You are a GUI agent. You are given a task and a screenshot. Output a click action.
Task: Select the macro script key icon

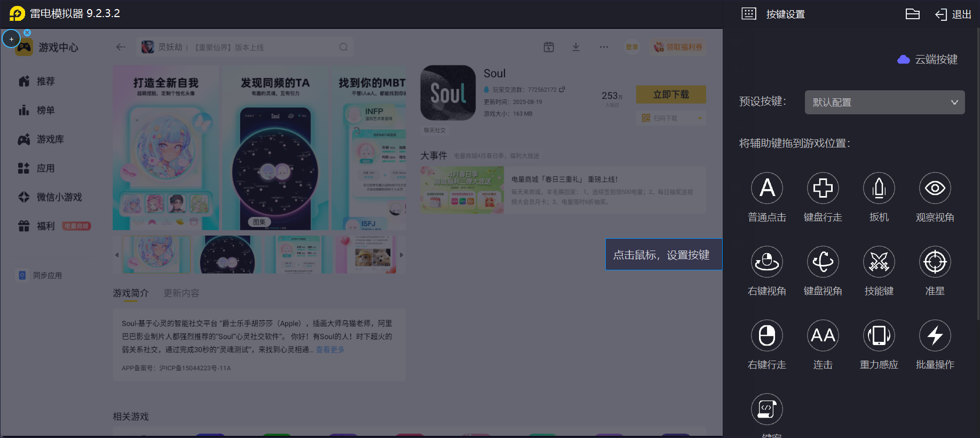767,409
